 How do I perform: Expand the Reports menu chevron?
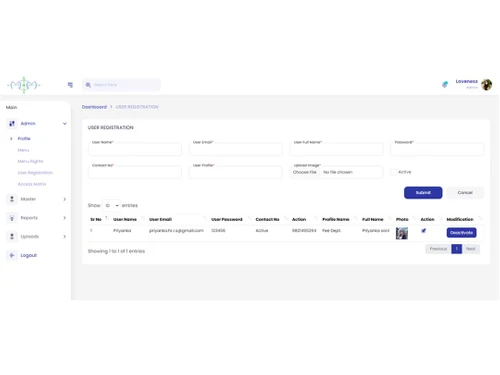pos(65,218)
